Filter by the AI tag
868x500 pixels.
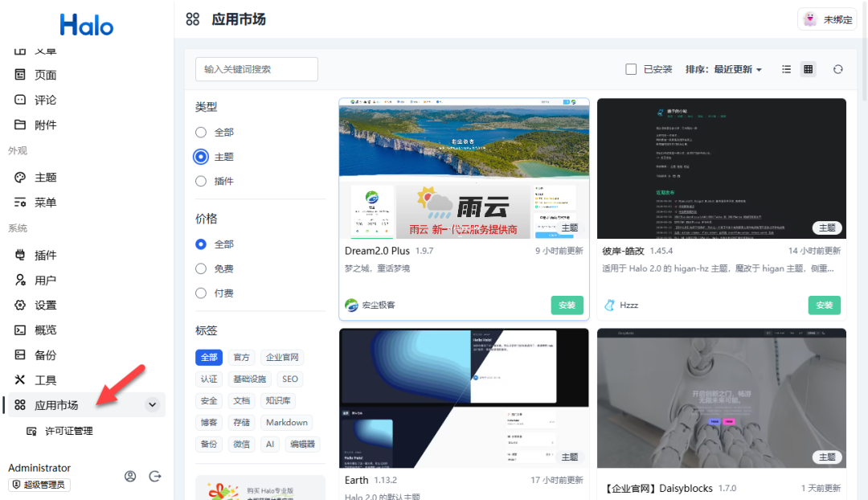click(269, 444)
